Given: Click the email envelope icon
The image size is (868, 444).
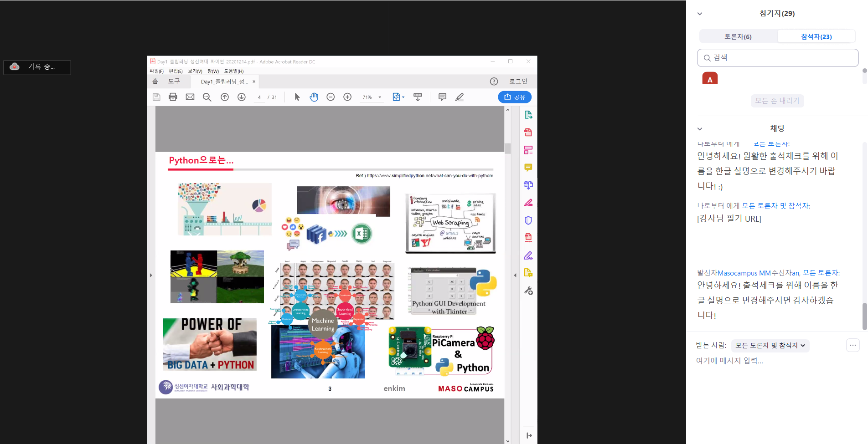Looking at the screenshot, I should coord(190,97).
